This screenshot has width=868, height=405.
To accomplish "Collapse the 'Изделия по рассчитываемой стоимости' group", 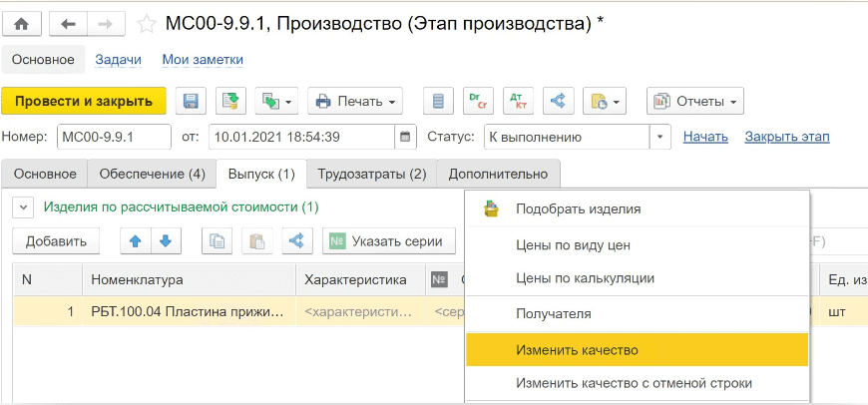I will click(x=21, y=207).
